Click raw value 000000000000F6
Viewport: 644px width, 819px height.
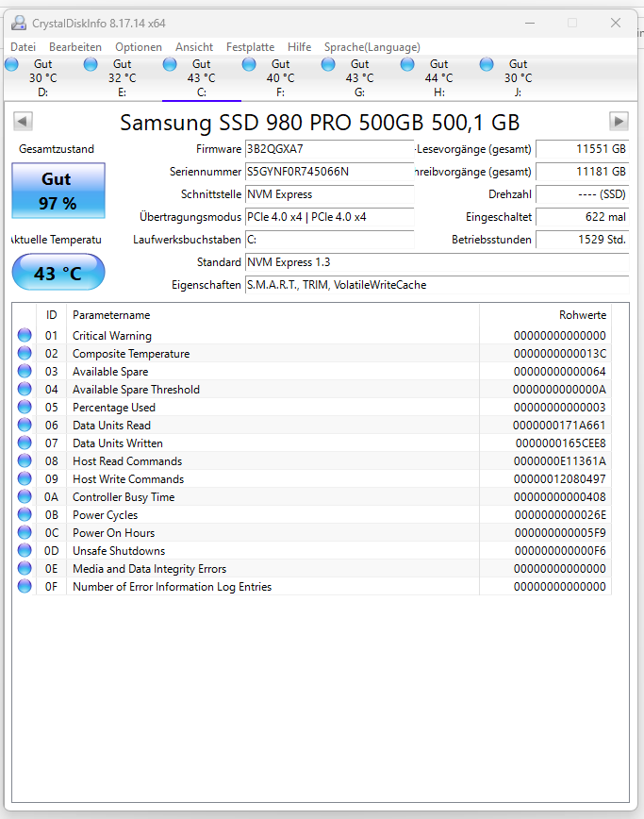point(560,550)
